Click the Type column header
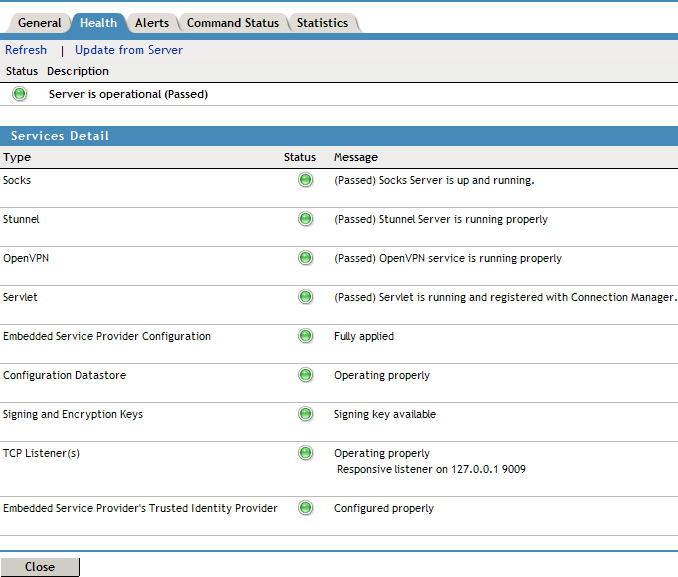 17,157
